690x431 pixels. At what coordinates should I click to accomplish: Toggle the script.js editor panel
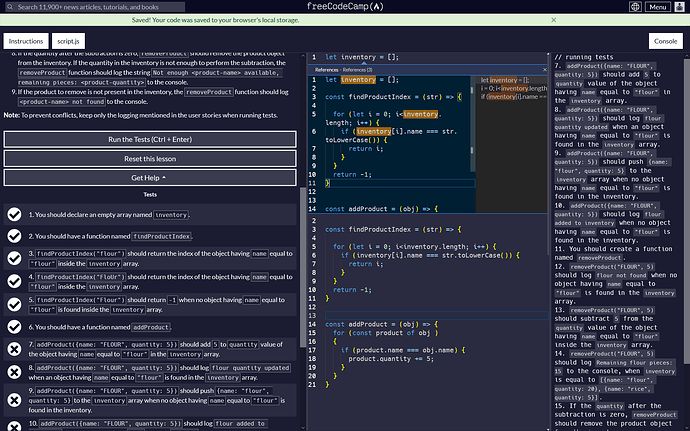click(68, 41)
